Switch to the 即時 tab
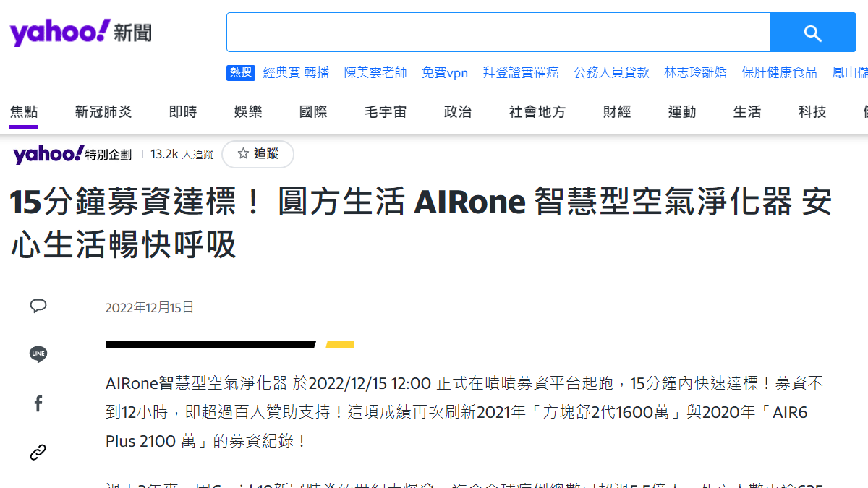868x488 pixels. (183, 112)
